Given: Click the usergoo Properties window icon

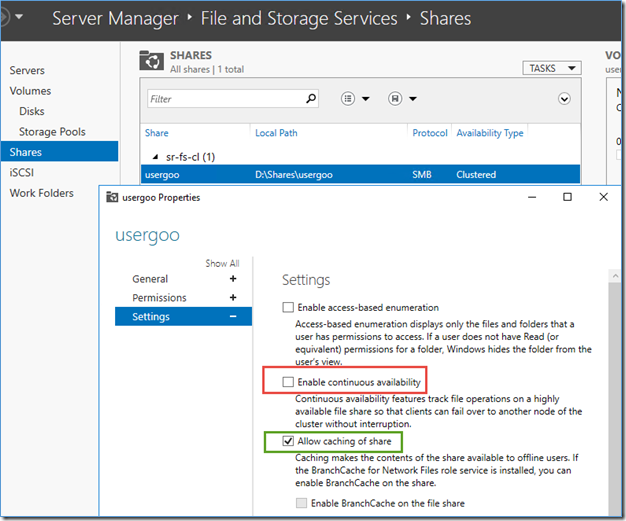Looking at the screenshot, I should 112,197.
